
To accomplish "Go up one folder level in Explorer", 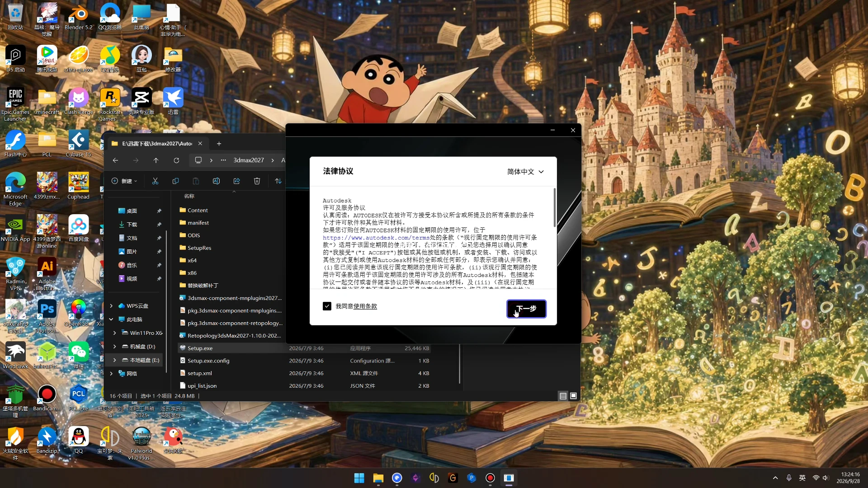I will coord(156,160).
